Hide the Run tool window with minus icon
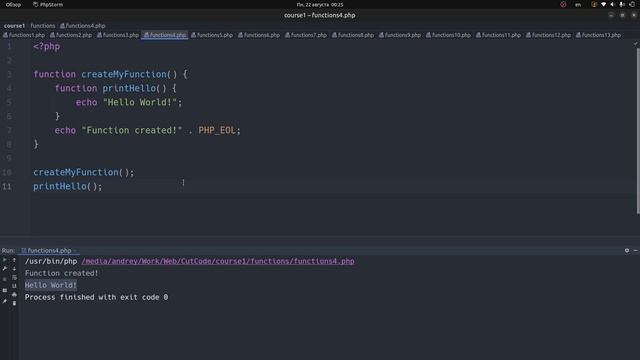 (636, 251)
